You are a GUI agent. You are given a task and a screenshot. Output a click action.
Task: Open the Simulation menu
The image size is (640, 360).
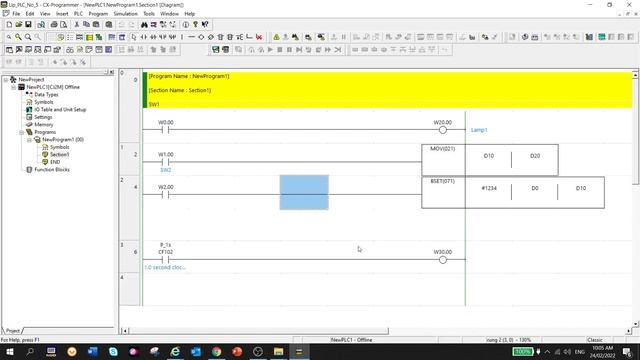pos(125,14)
